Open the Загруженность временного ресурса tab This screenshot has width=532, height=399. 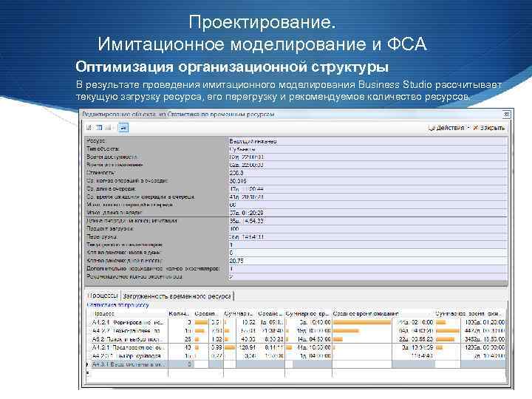point(177,296)
